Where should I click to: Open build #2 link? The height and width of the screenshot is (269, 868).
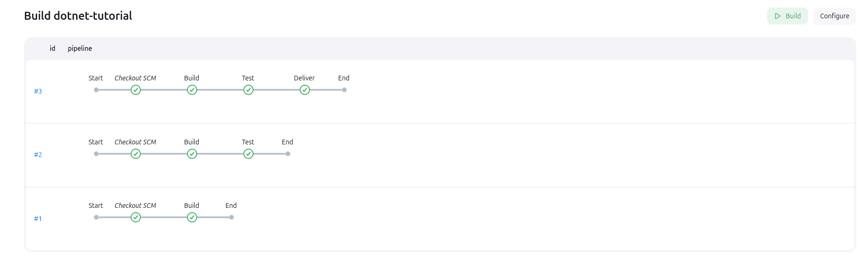pyautogui.click(x=38, y=155)
